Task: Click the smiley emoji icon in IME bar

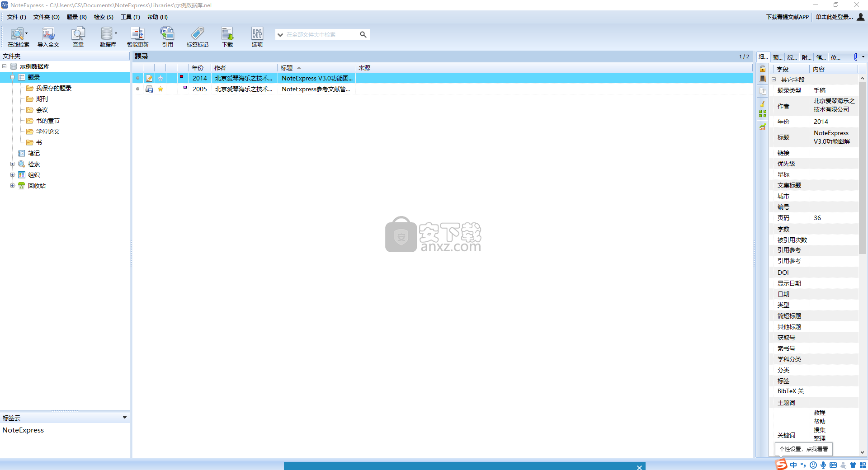Action: click(813, 465)
